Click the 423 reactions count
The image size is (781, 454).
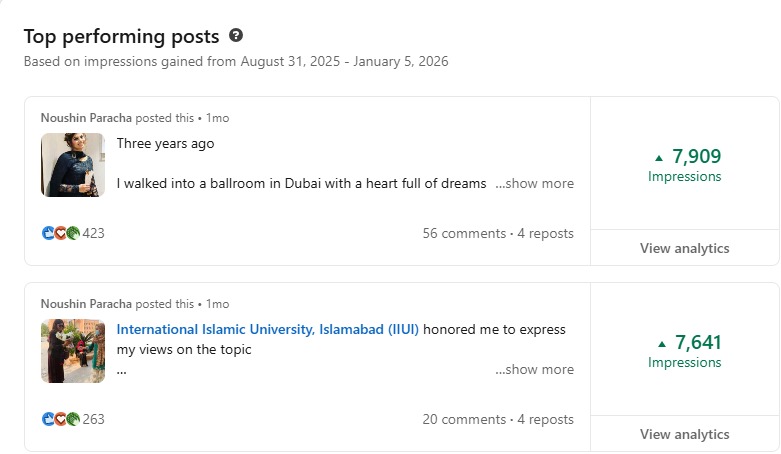(x=93, y=233)
